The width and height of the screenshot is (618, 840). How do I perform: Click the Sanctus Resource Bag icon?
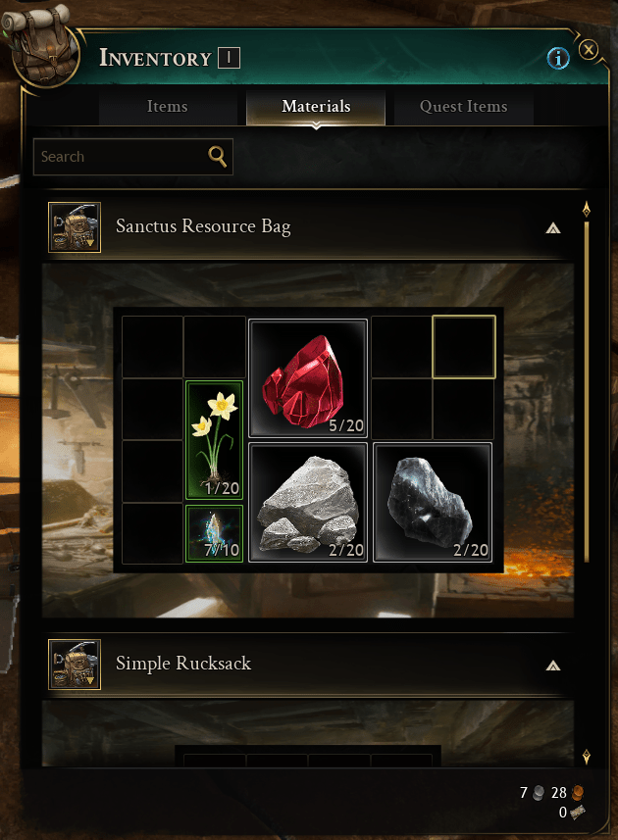coord(75,226)
